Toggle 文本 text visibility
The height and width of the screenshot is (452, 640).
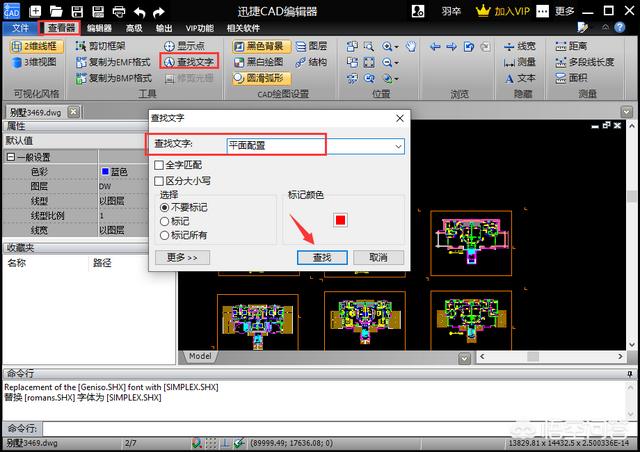tap(520, 78)
